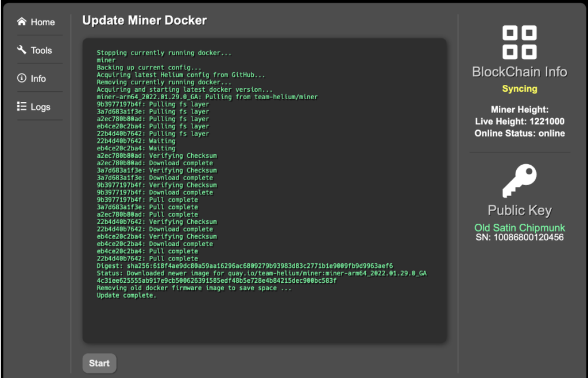Click the SN serial number text
Viewport: 588px width, 378px height.
(x=519, y=237)
